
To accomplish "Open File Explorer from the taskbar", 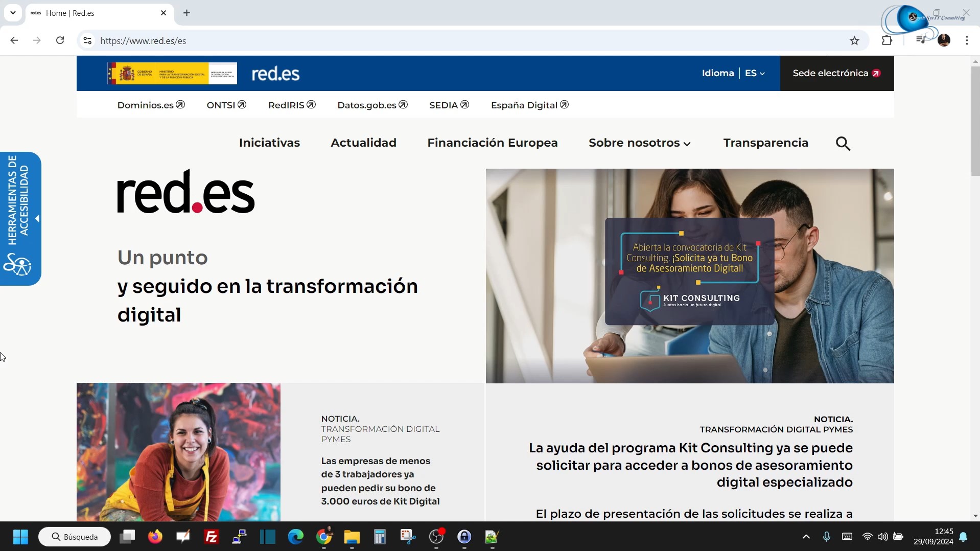I will (x=352, y=537).
